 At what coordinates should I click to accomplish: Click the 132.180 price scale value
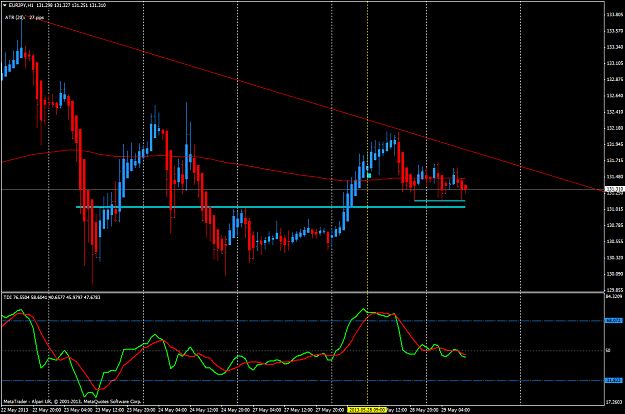pyautogui.click(x=614, y=128)
